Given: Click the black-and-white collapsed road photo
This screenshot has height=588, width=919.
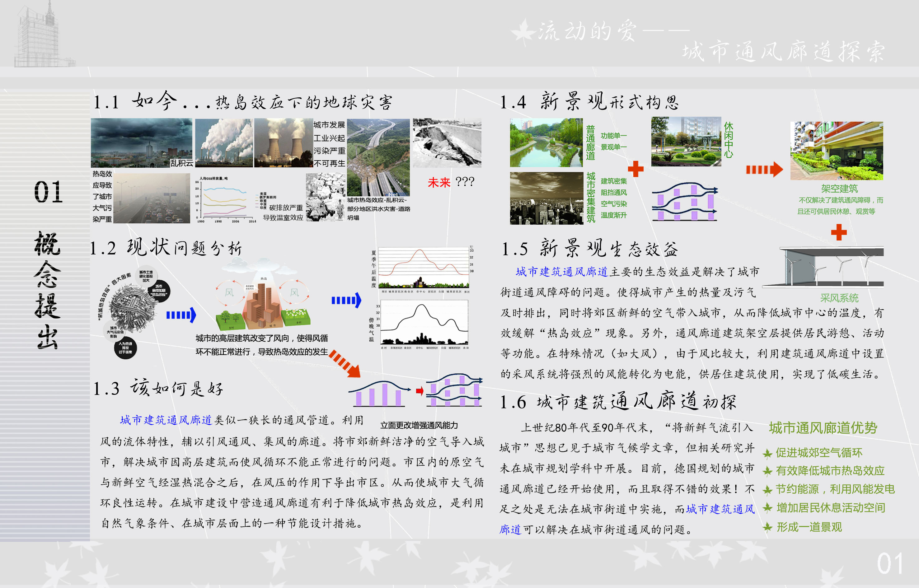Looking at the screenshot, I should [447, 143].
